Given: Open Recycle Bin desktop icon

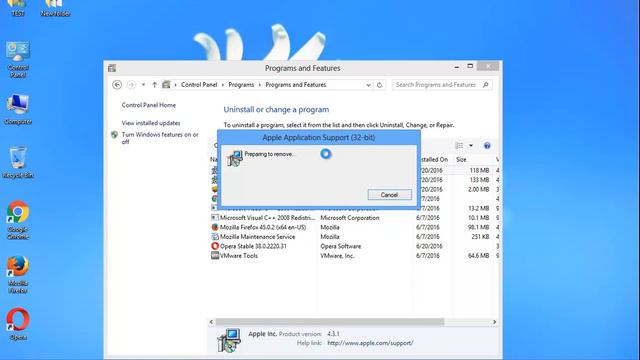Looking at the screenshot, I should pos(18,162).
